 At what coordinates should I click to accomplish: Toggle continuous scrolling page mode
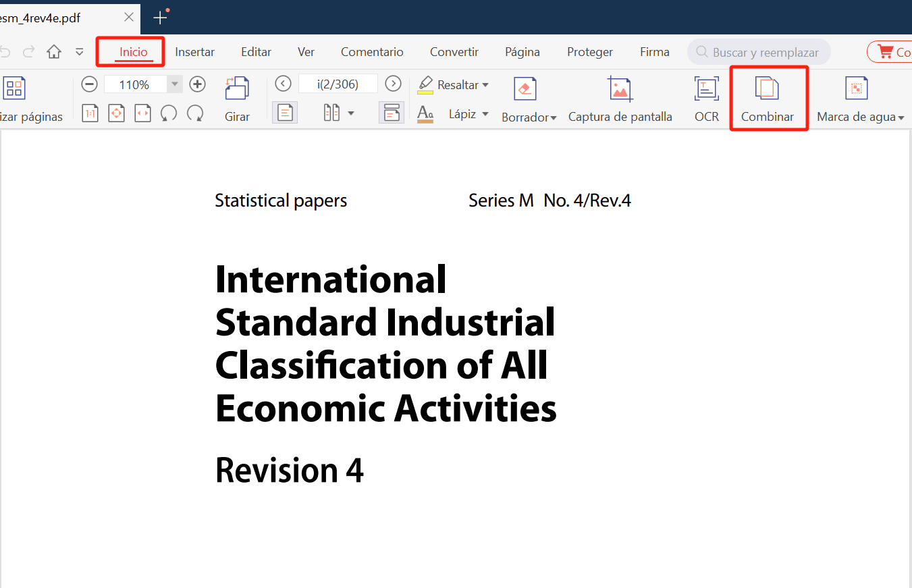pyautogui.click(x=392, y=113)
